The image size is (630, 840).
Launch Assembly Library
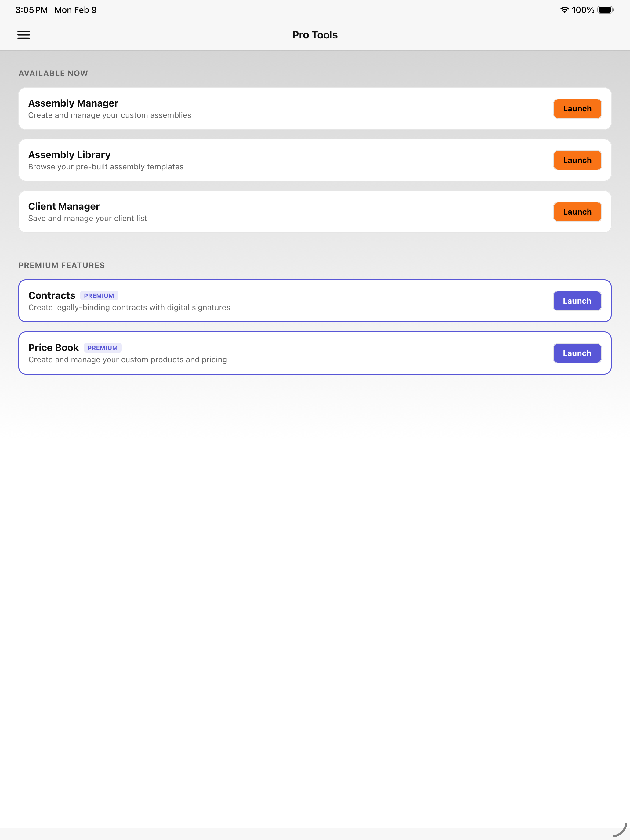(577, 160)
